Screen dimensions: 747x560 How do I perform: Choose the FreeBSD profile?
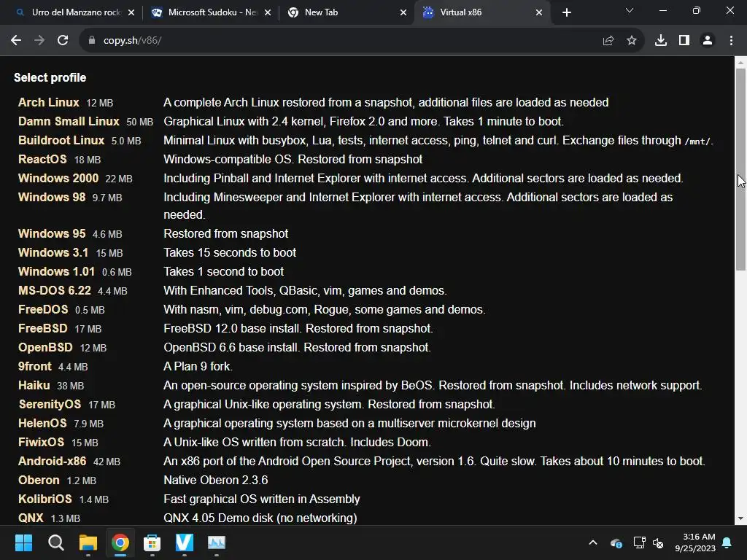click(43, 329)
